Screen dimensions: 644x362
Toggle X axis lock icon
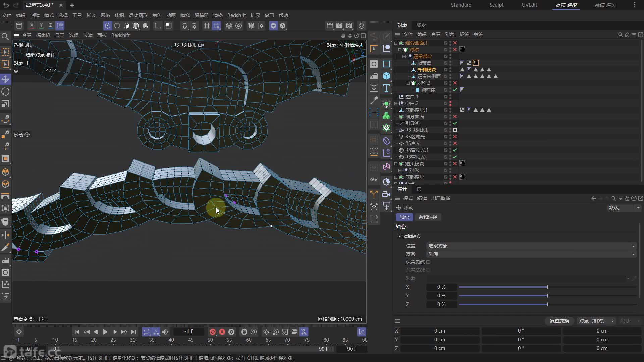32,26
